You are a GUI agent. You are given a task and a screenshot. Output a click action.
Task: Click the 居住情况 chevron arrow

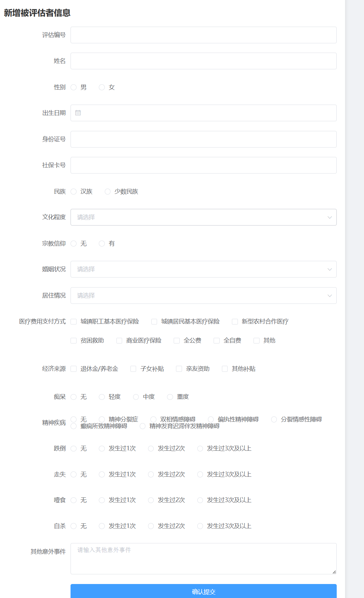[330, 296]
